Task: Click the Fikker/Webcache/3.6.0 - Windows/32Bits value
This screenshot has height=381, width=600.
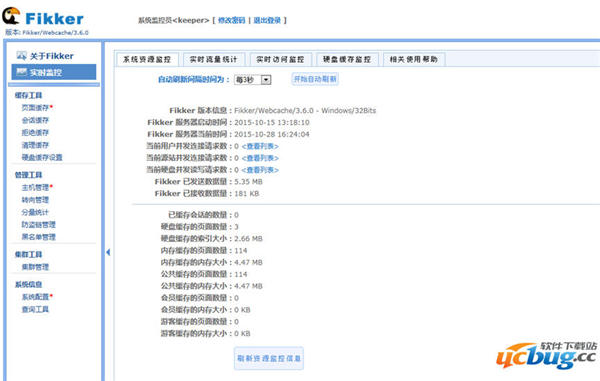Action: (x=305, y=111)
